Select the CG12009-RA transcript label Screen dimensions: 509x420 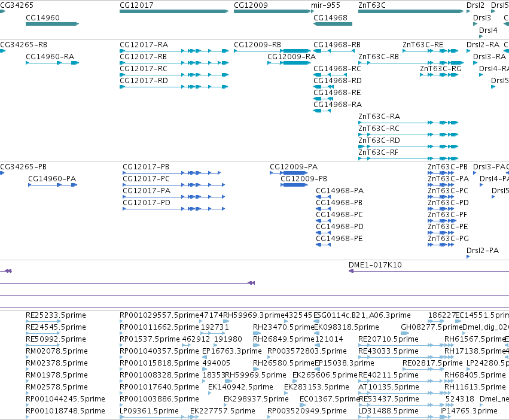[x=291, y=57]
